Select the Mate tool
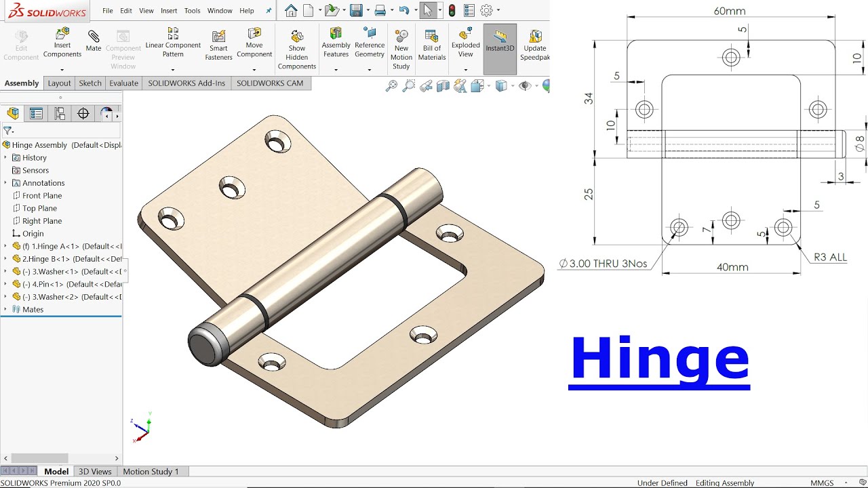Viewport: 868px width, 488px height. click(x=94, y=40)
